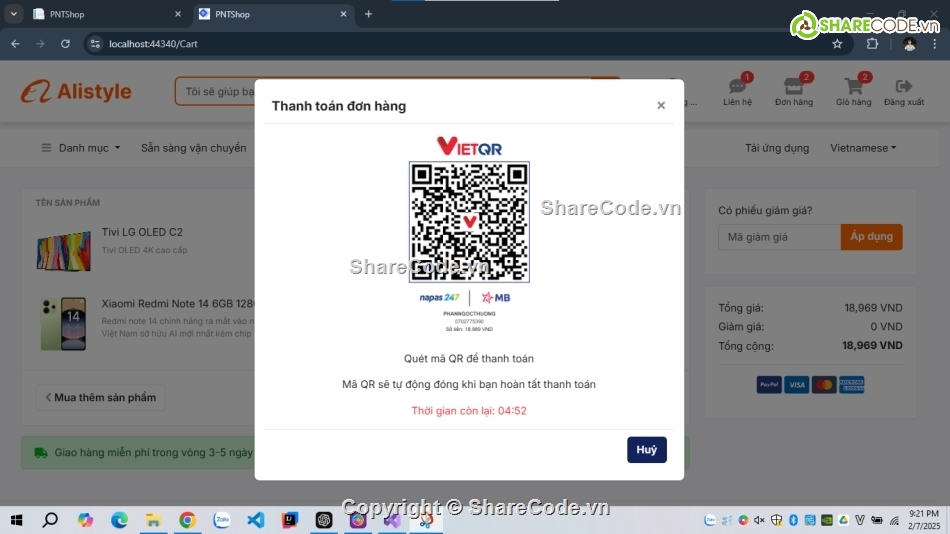950x534 pixels.
Task: Open the Chrome extensions puzzle icon
Action: 872,44
